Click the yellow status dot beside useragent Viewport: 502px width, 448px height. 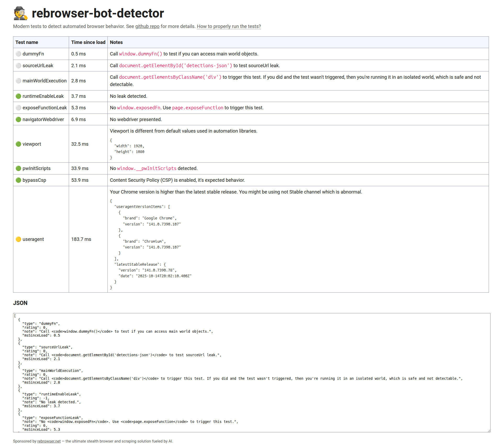click(18, 239)
